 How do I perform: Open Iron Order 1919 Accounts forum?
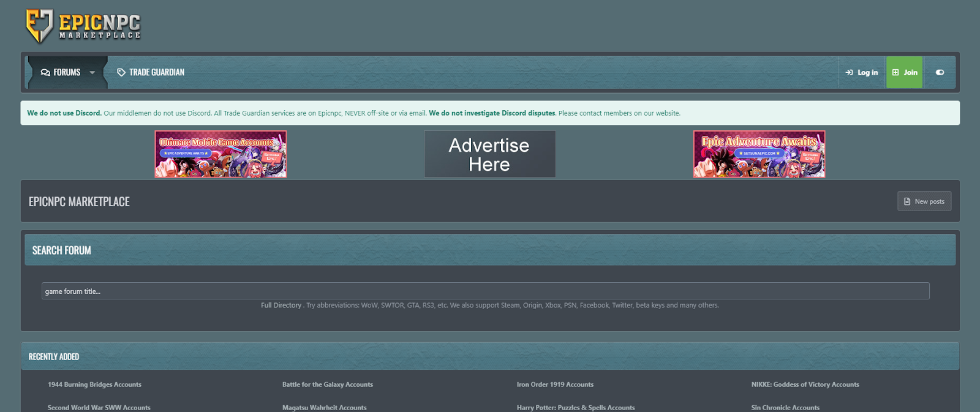(x=555, y=384)
